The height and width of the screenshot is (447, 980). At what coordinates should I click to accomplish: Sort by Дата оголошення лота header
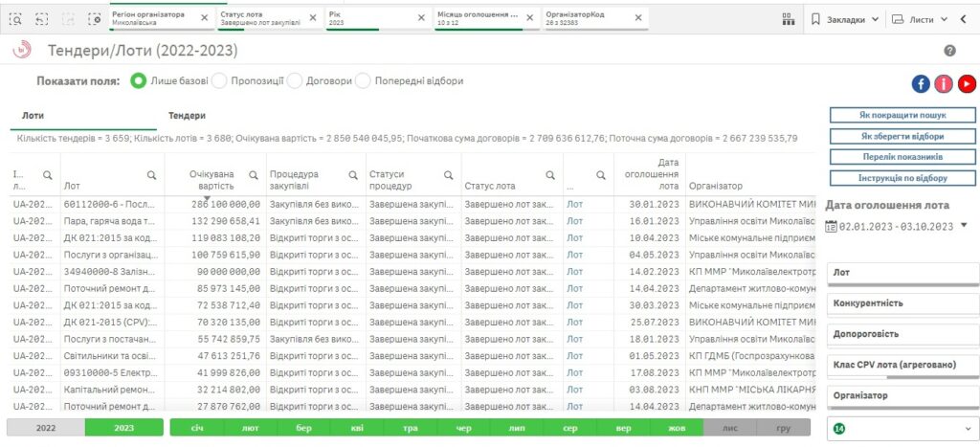point(651,174)
